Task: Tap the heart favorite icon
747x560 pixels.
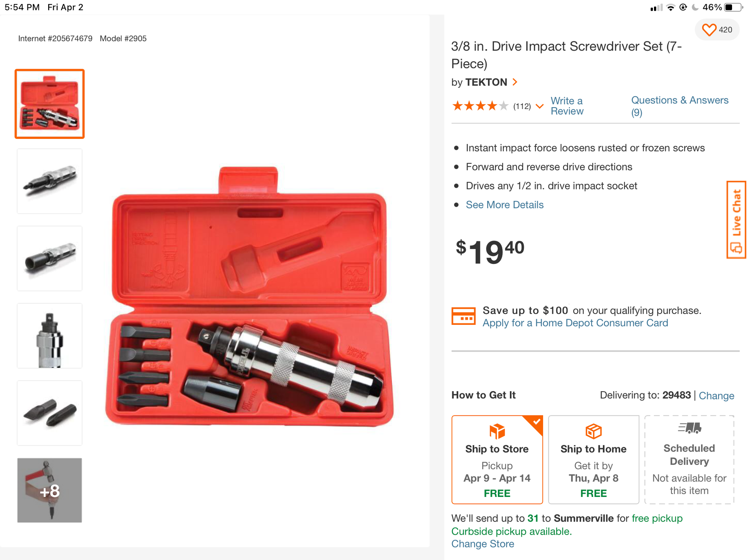Action: click(709, 30)
